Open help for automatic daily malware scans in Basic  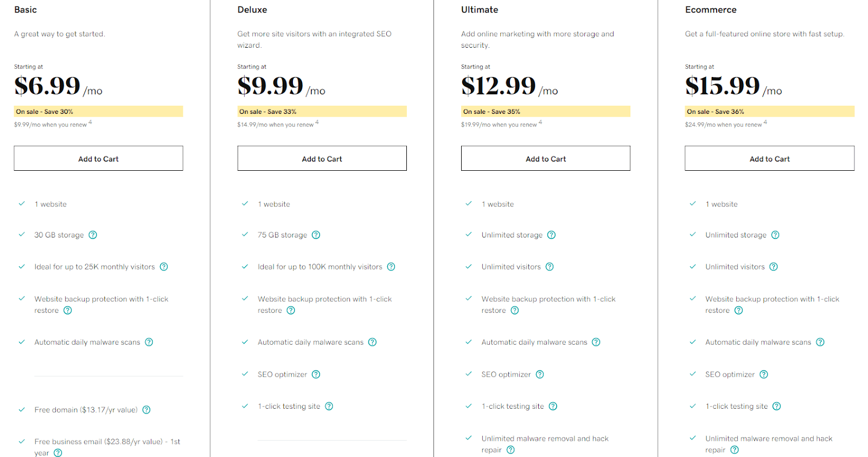pos(149,342)
